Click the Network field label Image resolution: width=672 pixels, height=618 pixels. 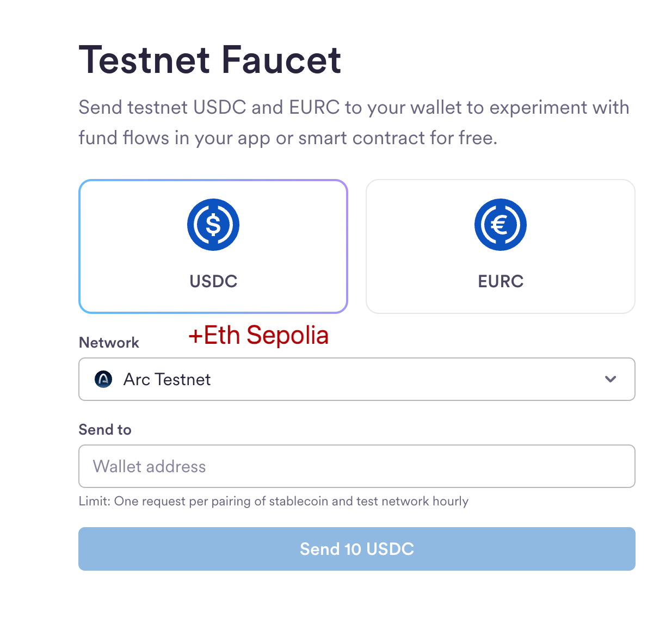click(109, 343)
